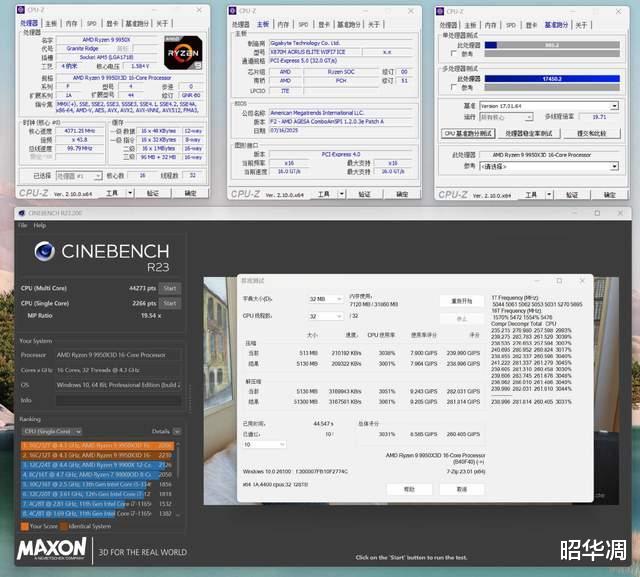Open the 工具 dropdown arrow in the right CPU-Z
This screenshot has width=640, height=577.
[549, 195]
